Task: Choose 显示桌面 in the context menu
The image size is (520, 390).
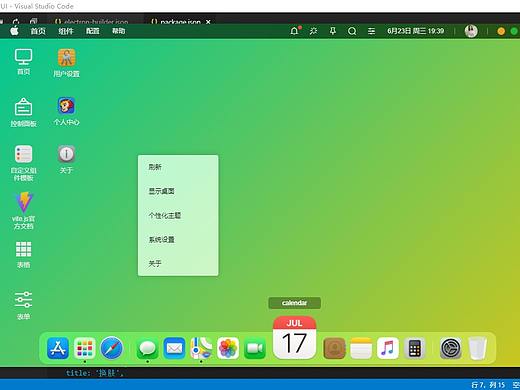Action: click(x=178, y=191)
